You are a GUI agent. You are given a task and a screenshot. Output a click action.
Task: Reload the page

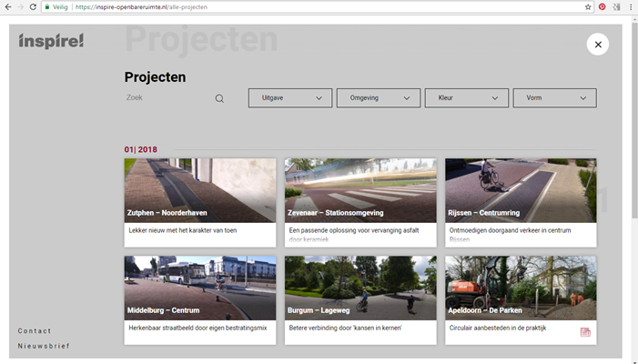34,6
